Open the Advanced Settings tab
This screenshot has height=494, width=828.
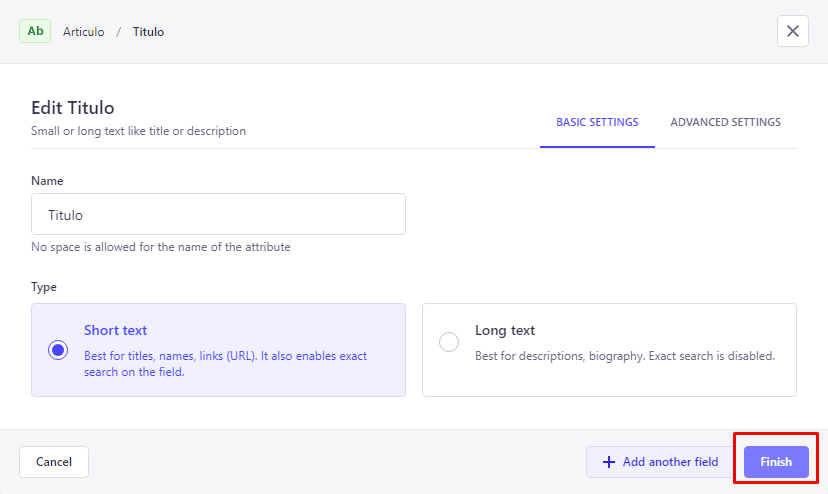point(726,122)
